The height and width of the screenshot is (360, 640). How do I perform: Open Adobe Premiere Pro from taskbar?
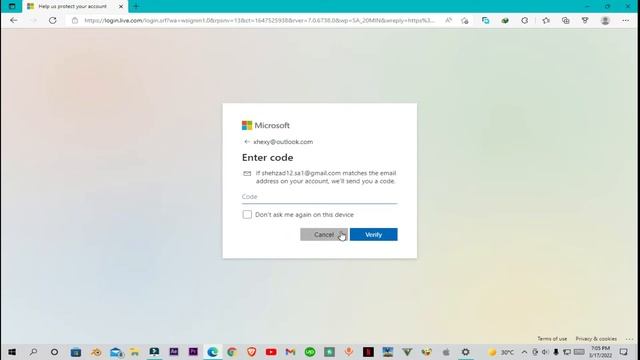[193, 351]
